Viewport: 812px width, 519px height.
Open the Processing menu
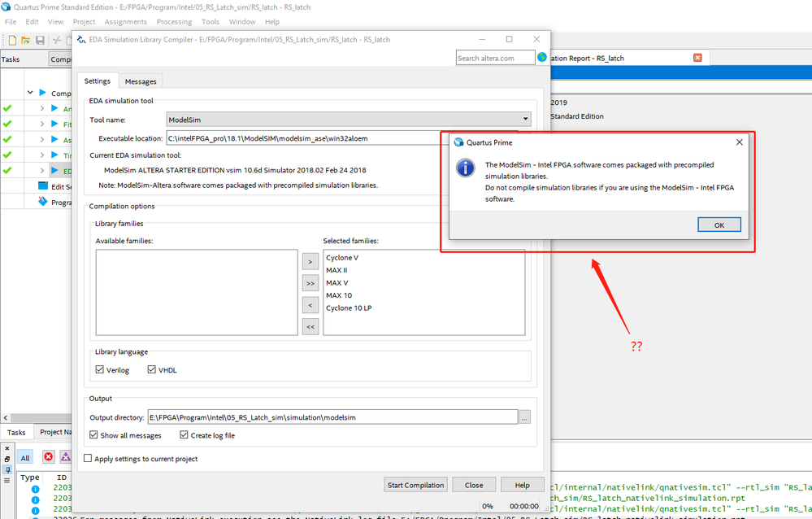(174, 22)
